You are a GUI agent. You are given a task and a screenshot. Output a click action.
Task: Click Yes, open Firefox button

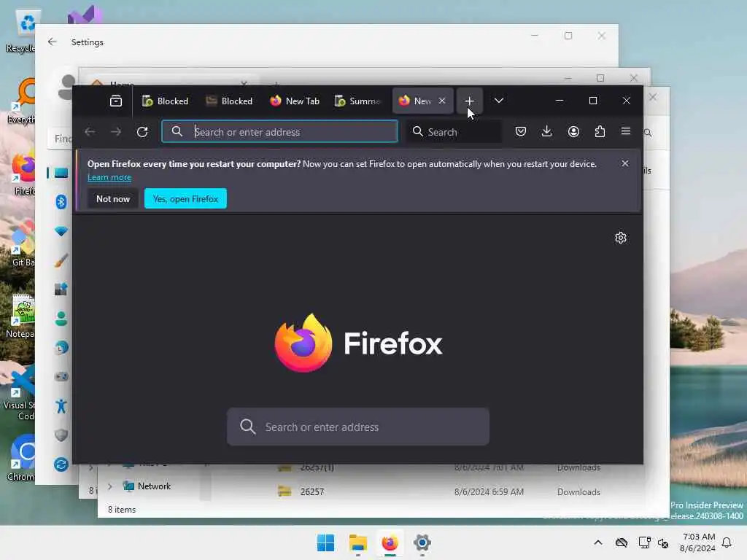point(185,198)
